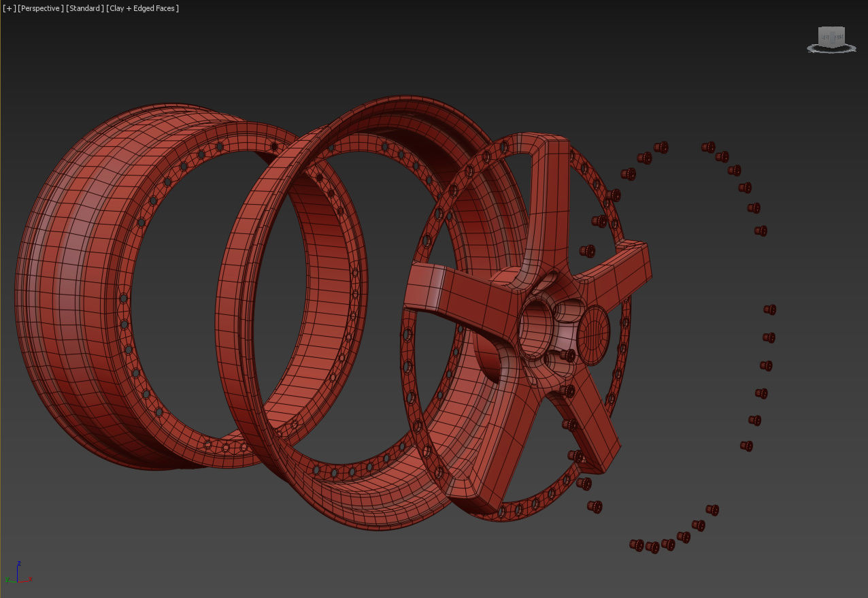Select the outer rim barrel mesh on left
The image size is (868, 598).
click(75, 286)
